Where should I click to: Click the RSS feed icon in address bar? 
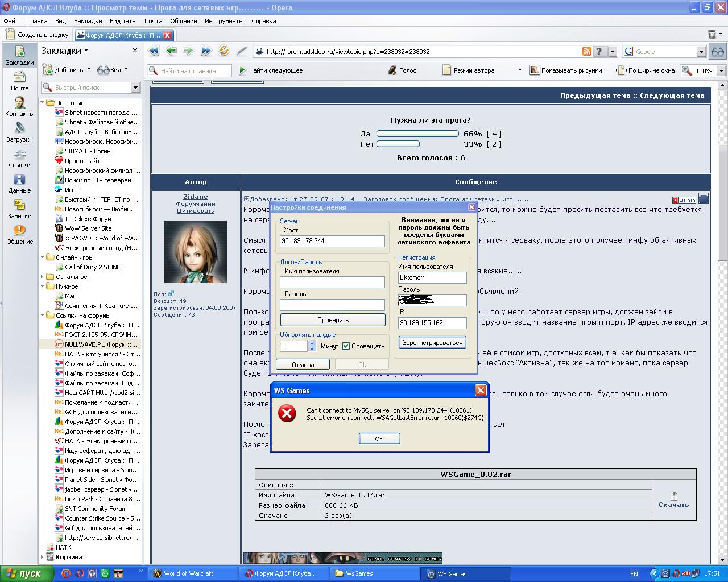click(587, 52)
